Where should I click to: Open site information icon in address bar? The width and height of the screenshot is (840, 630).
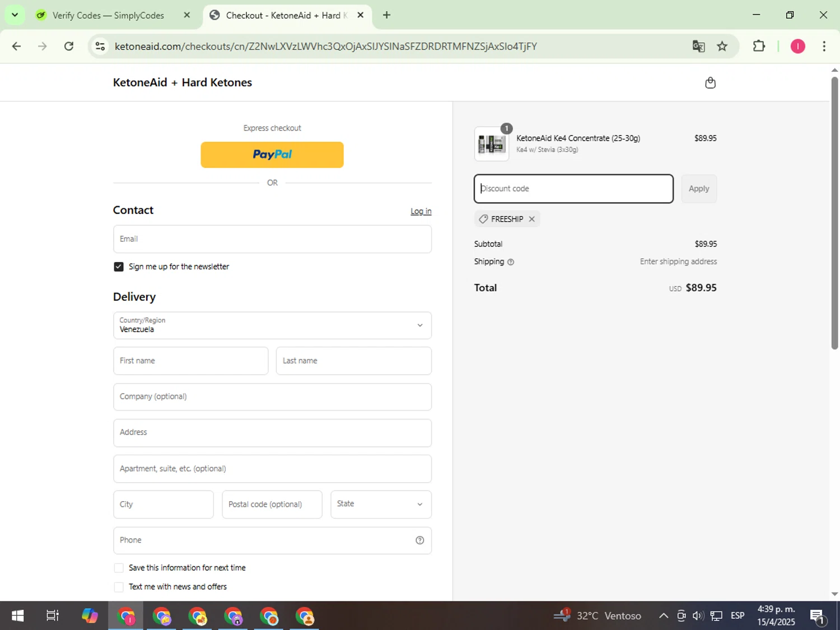[x=100, y=46]
